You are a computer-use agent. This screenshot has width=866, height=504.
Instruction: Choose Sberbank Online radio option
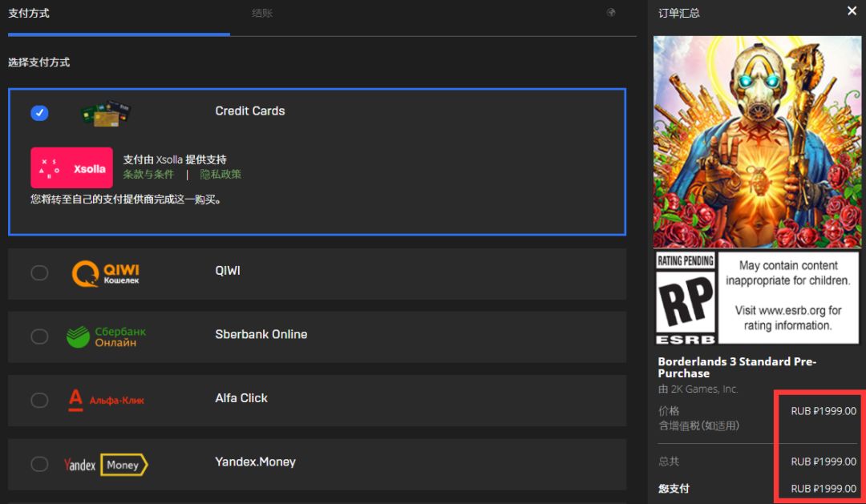tap(39, 337)
